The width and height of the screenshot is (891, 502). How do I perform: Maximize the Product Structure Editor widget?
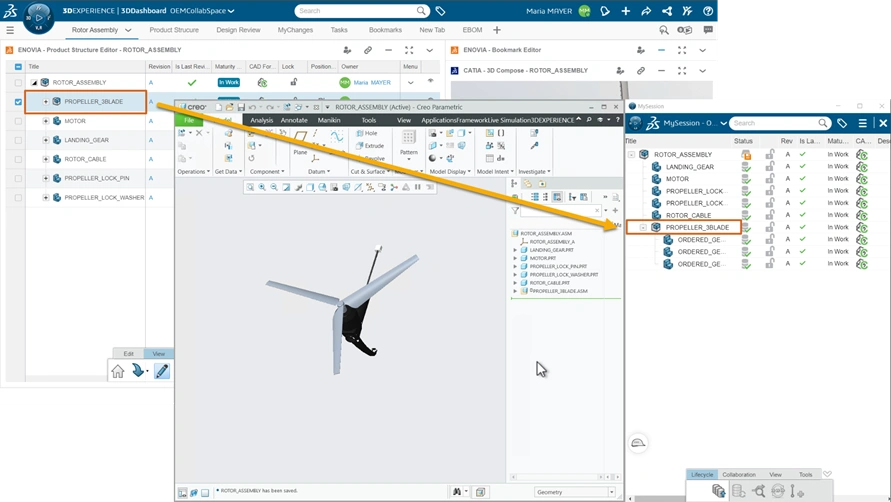409,50
